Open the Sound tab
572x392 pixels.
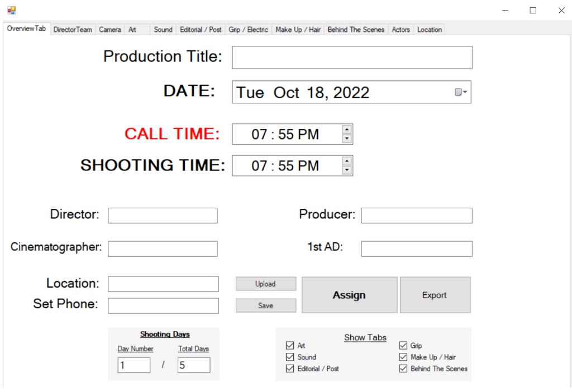163,30
